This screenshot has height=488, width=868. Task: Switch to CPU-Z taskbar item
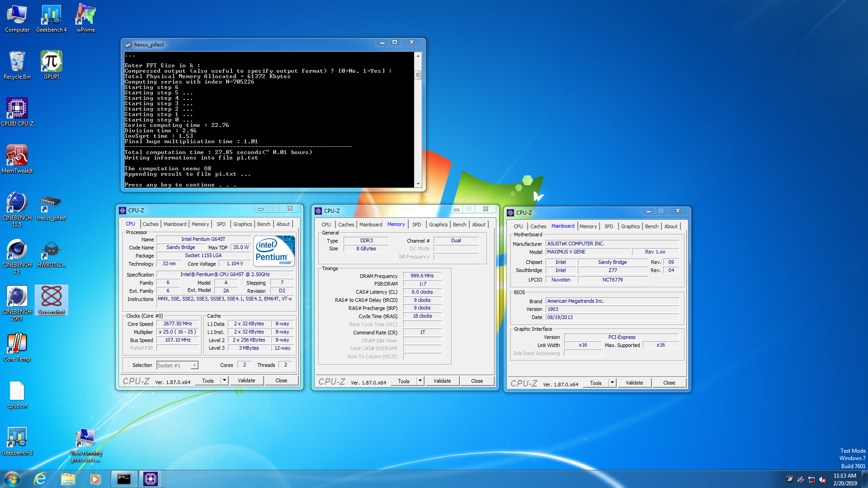(151, 479)
